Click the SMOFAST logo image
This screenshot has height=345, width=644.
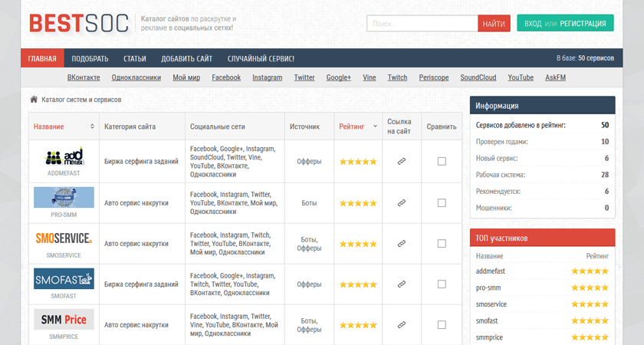[64, 278]
